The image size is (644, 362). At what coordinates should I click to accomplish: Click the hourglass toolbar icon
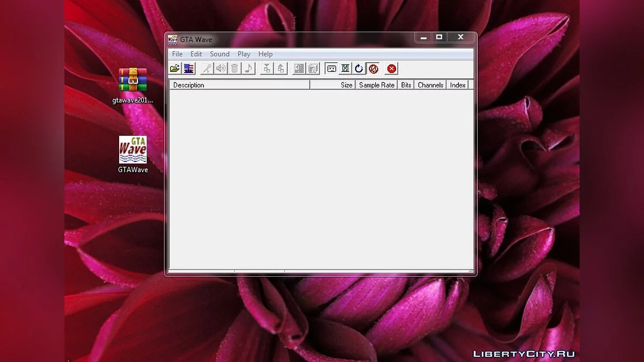345,69
